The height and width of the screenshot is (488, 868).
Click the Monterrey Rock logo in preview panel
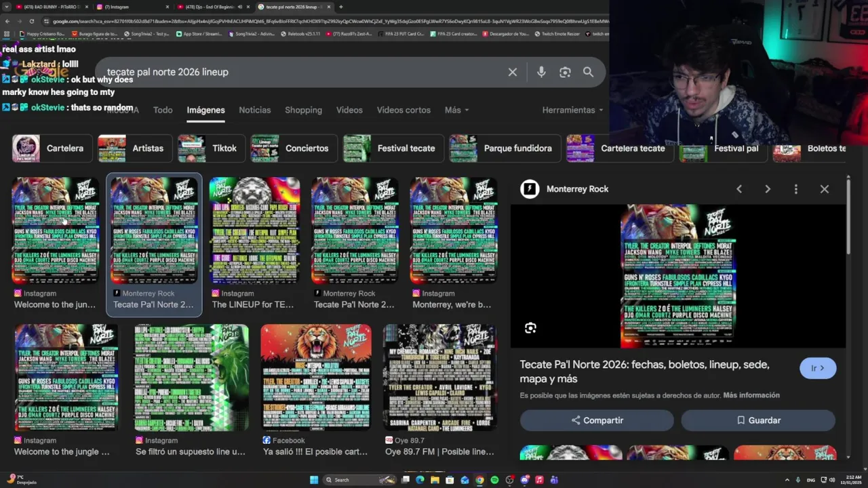click(530, 189)
